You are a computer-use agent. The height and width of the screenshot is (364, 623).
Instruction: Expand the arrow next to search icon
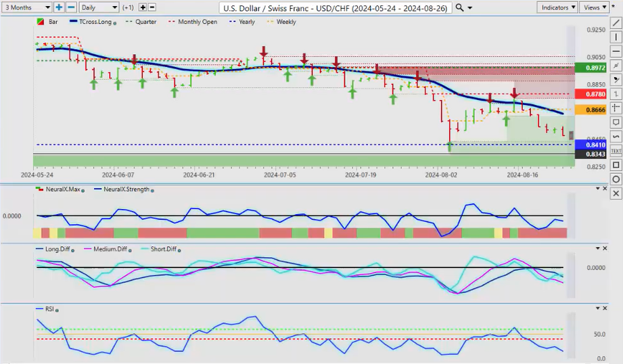tap(470, 7)
